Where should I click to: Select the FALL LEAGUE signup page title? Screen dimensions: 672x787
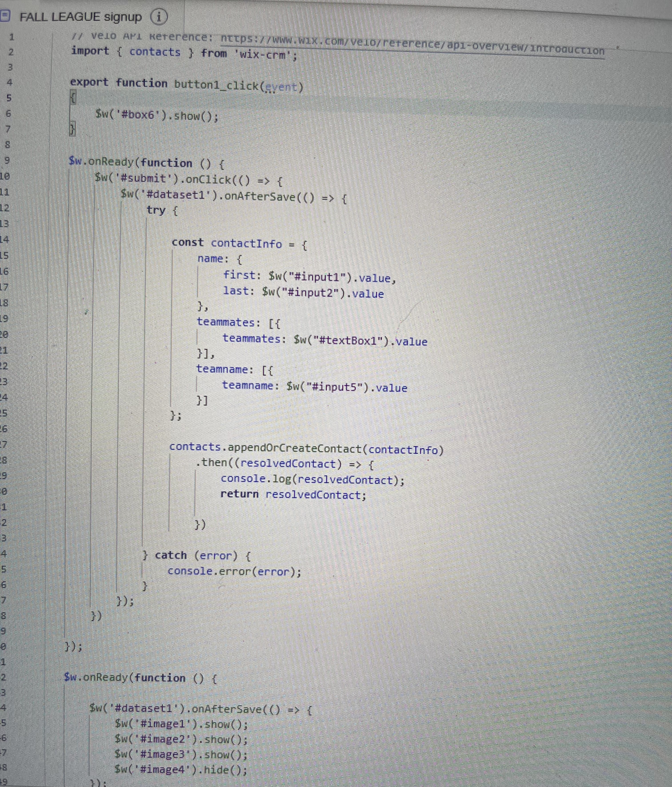click(x=80, y=17)
